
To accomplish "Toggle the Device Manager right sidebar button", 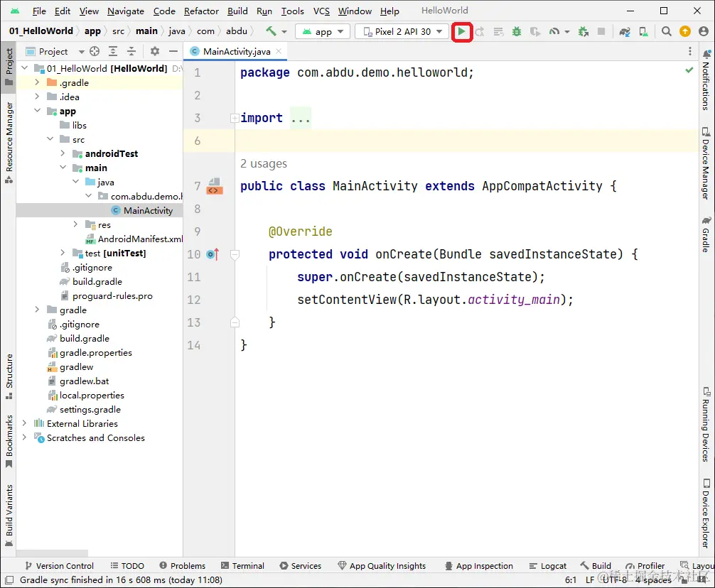I will 706,164.
